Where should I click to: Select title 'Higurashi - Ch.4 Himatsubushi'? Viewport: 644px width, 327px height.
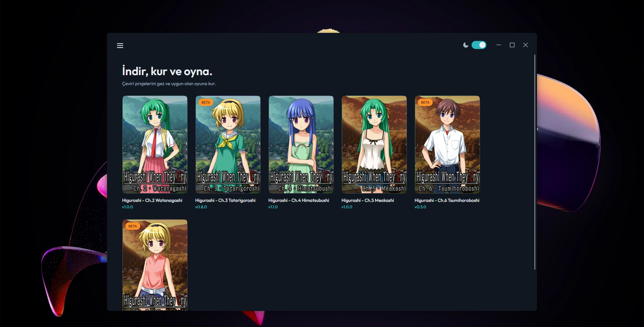(299, 200)
